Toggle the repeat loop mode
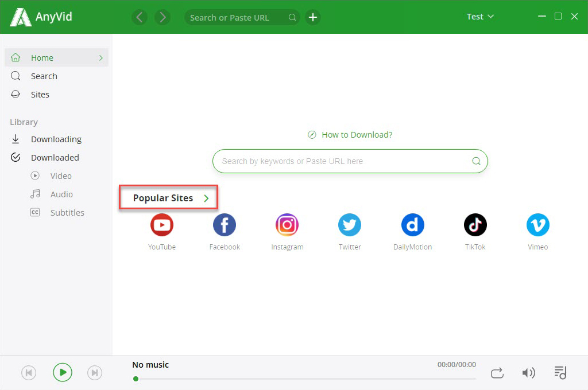588x390 pixels. 497,373
